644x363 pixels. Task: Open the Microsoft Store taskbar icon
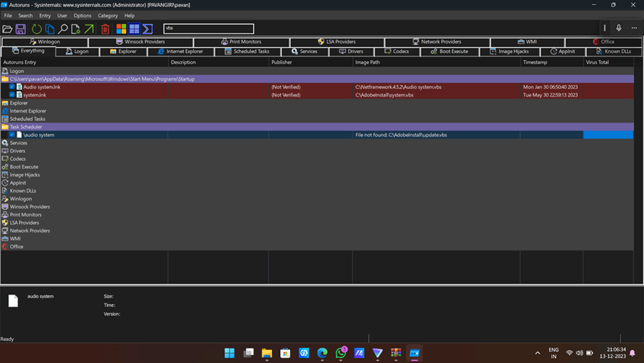click(x=286, y=353)
